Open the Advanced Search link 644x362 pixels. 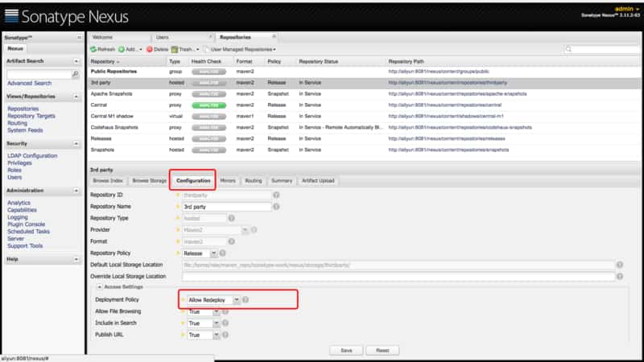[30, 84]
